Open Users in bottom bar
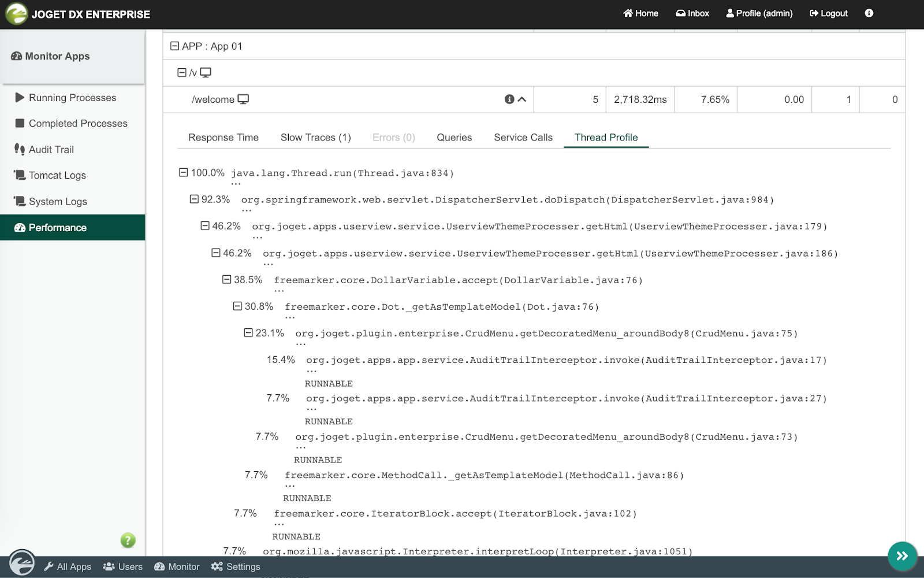Image resolution: width=924 pixels, height=578 pixels. coord(122,567)
